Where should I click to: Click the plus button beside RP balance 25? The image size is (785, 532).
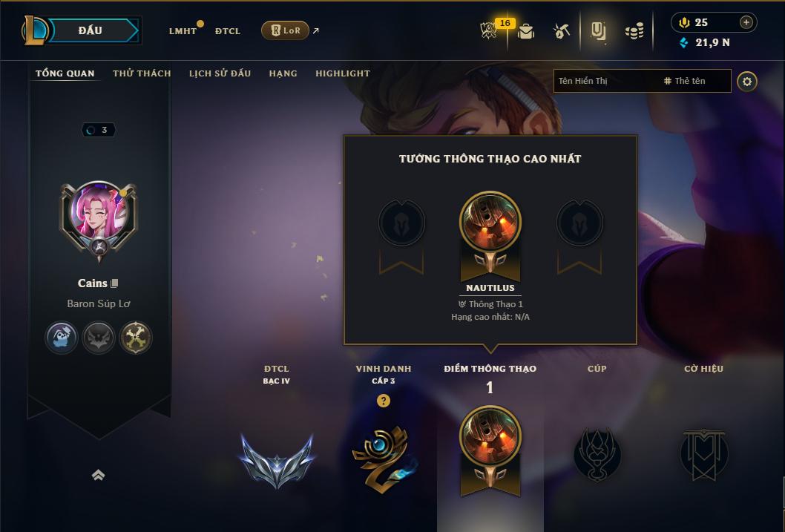click(746, 22)
